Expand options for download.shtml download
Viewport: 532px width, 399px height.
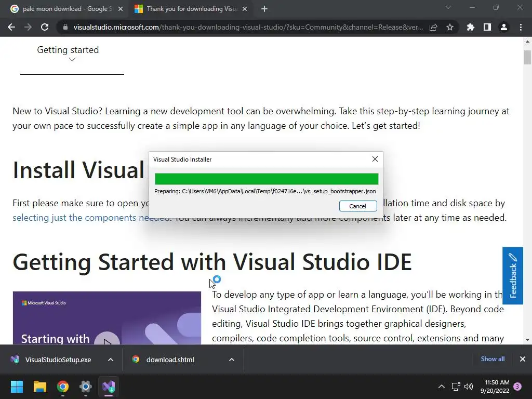(x=232, y=360)
